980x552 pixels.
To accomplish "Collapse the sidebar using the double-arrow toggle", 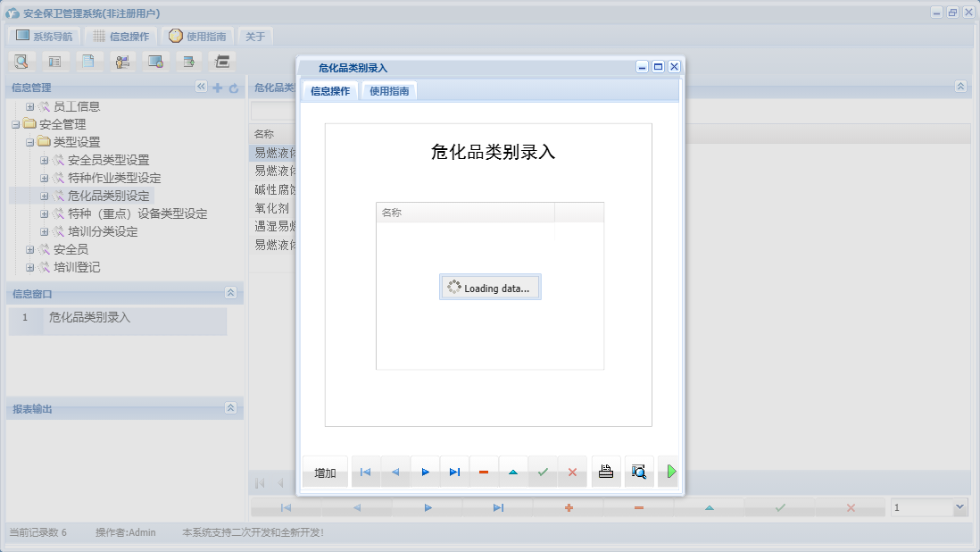I will [201, 88].
